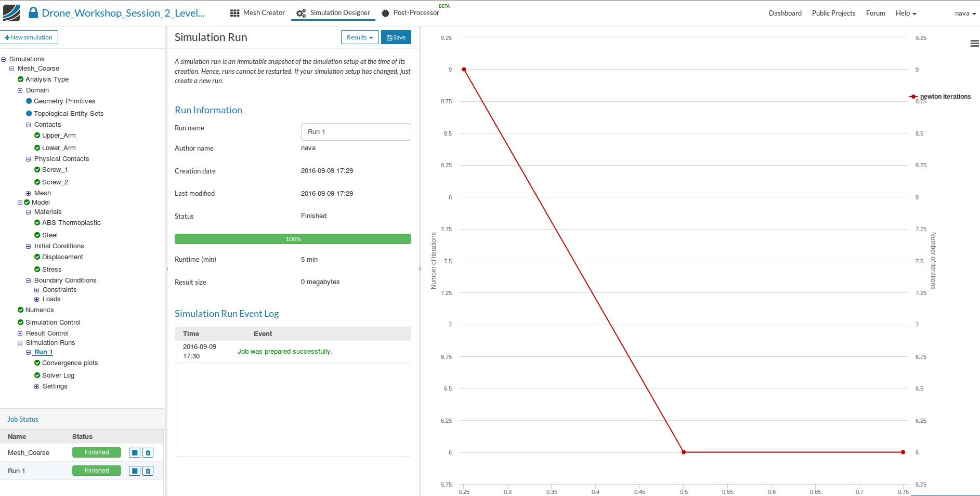Click Screw_1 green check icon
Viewport: 980px width, 496px height.
tap(37, 170)
